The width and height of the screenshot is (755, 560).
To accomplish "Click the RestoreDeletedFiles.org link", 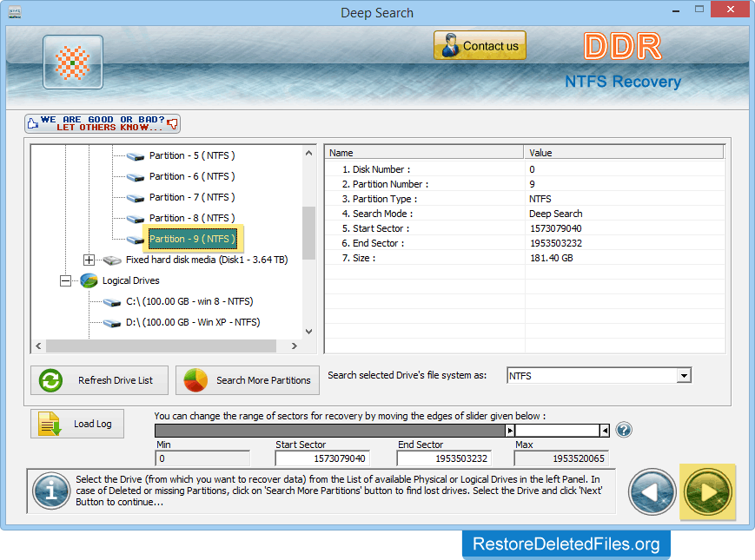I will (566, 544).
